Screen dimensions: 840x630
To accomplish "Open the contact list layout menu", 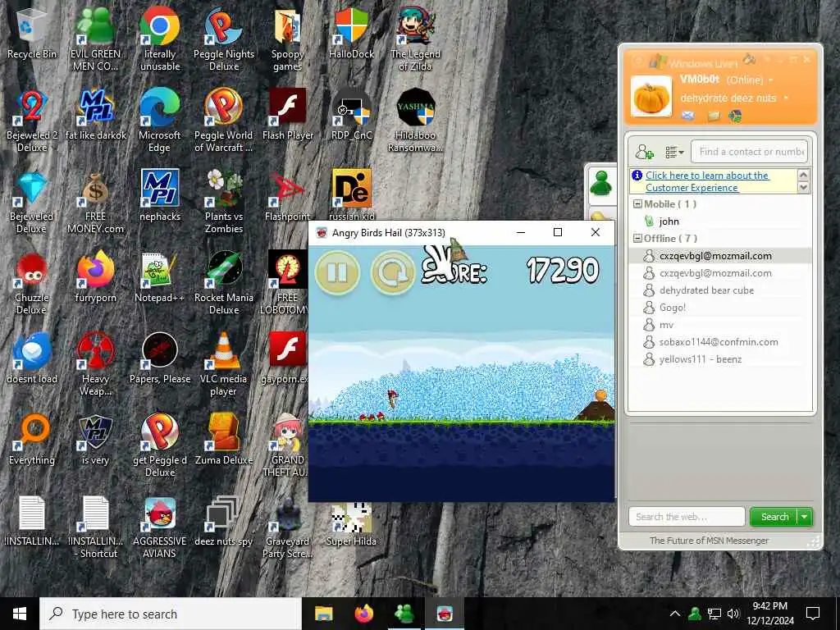I will tap(674, 152).
